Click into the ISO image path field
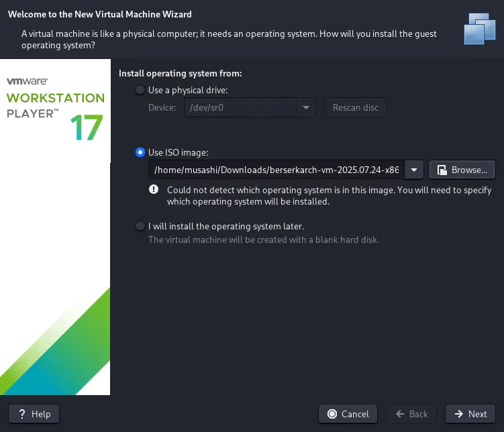Viewport: 504px width, 432px height. (276, 170)
